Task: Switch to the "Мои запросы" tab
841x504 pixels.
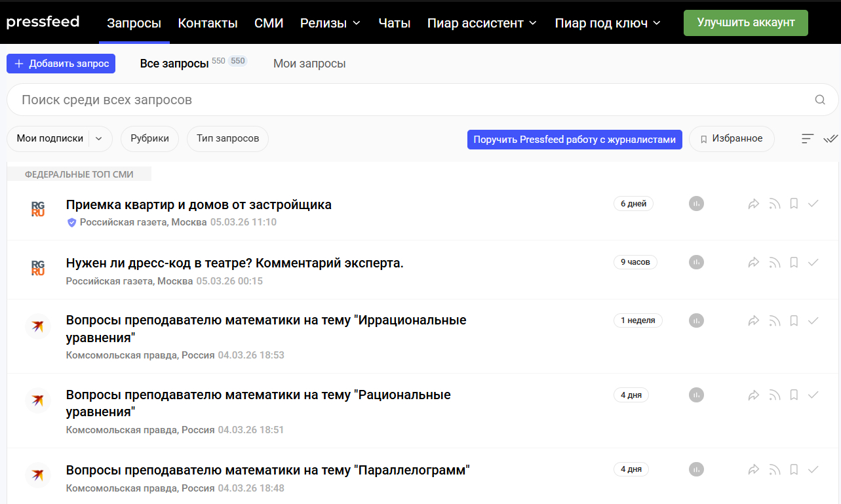Action: pos(309,64)
